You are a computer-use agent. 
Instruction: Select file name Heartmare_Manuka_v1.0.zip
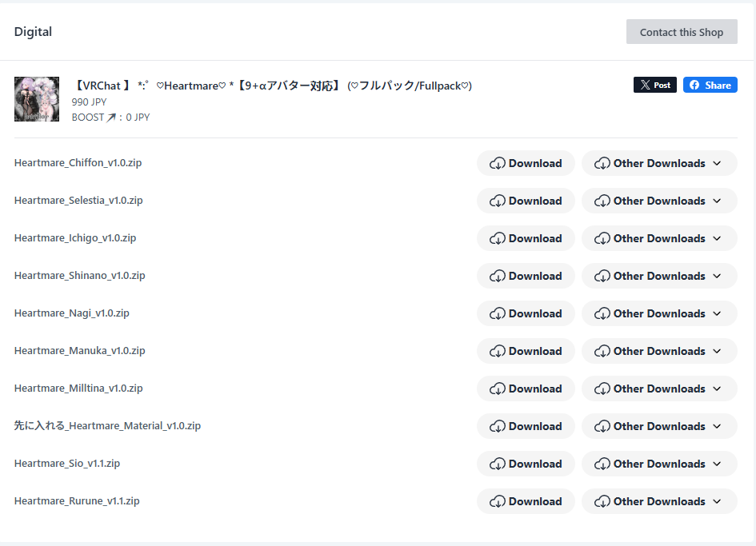pyautogui.click(x=79, y=351)
